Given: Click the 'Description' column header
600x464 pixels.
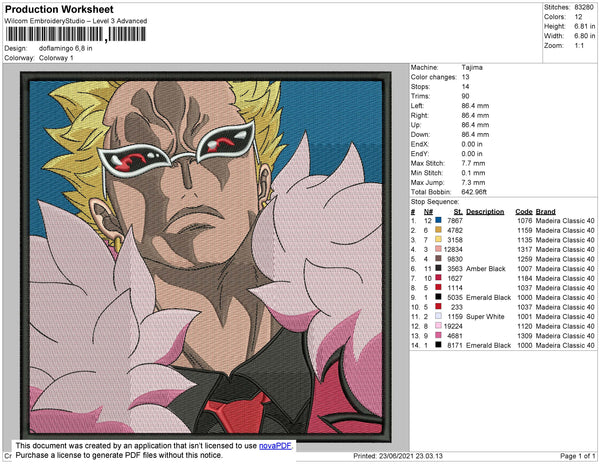Looking at the screenshot, I should (x=485, y=212).
